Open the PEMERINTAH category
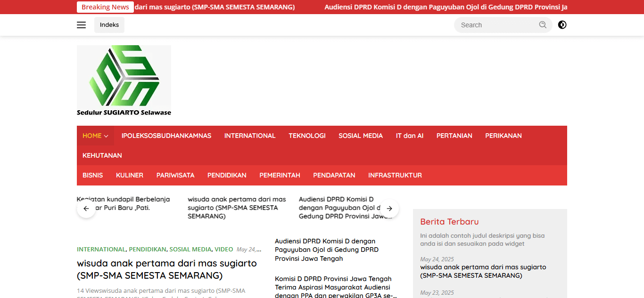The image size is (644, 298). pos(280,175)
